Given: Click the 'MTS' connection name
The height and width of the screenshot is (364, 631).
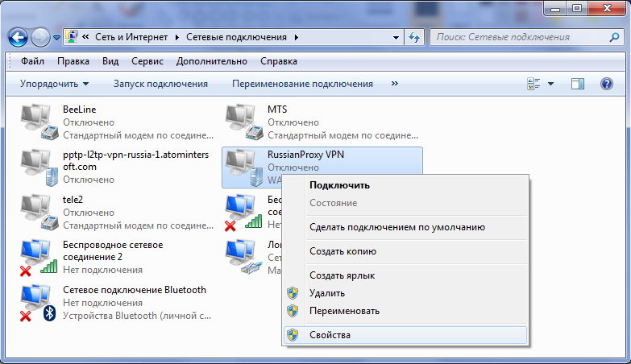Looking at the screenshot, I should (277, 110).
